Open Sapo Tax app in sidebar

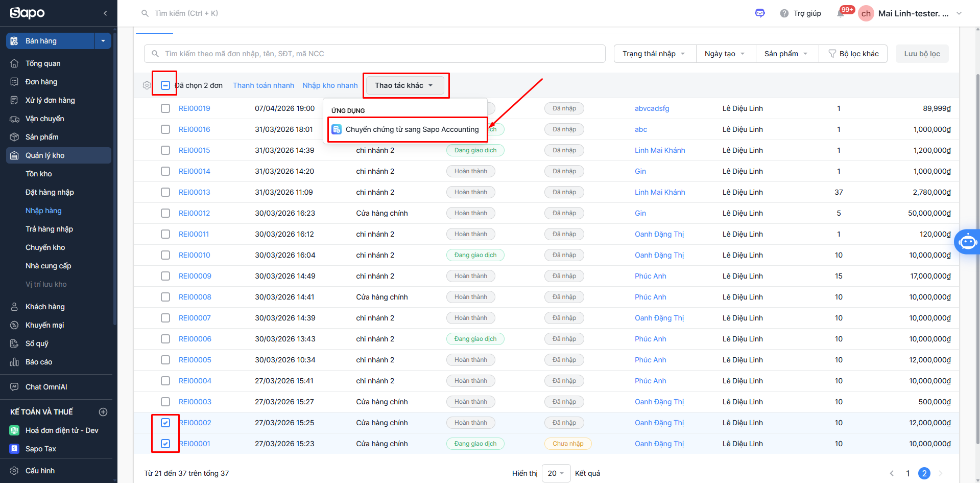[41, 449]
